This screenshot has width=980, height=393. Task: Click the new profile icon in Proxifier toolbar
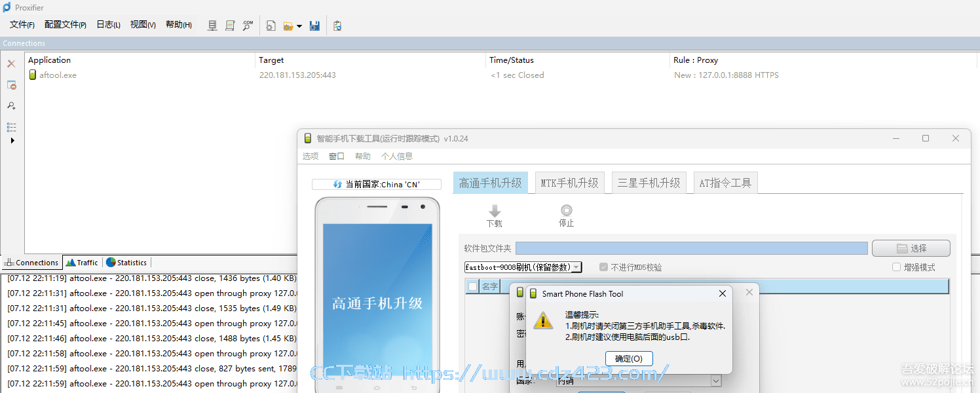(271, 26)
